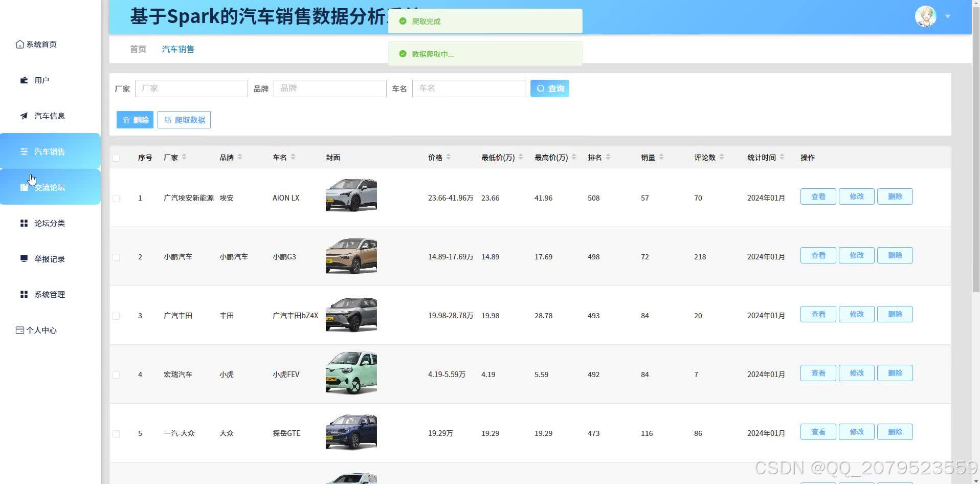Open the AION LX cover image
The width and height of the screenshot is (980, 484).
tap(351, 196)
